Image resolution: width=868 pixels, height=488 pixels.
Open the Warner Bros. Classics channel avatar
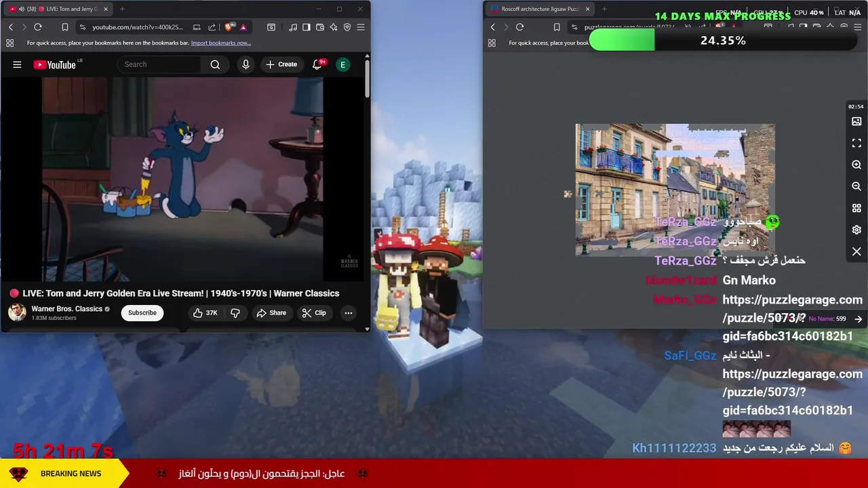tap(17, 312)
